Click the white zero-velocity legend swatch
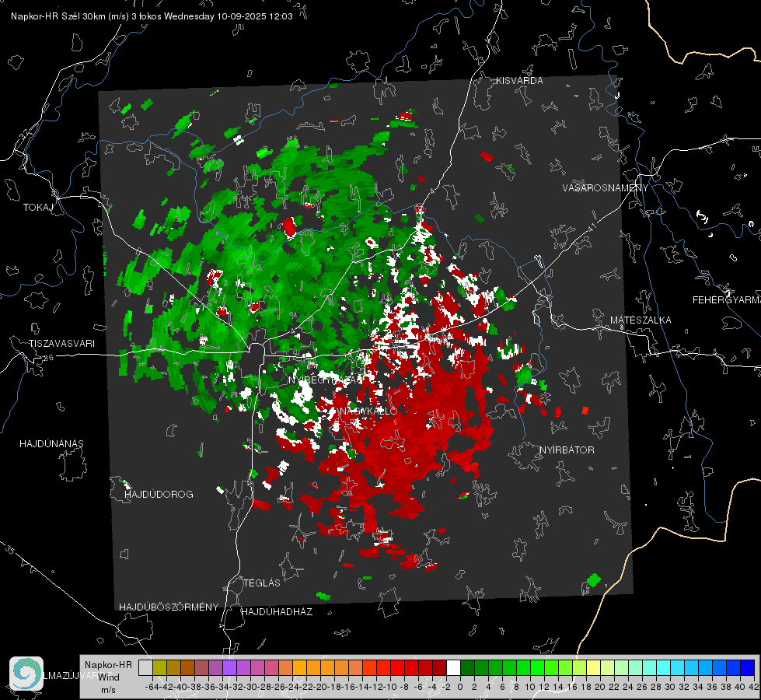The width and height of the screenshot is (761, 700). (x=453, y=667)
